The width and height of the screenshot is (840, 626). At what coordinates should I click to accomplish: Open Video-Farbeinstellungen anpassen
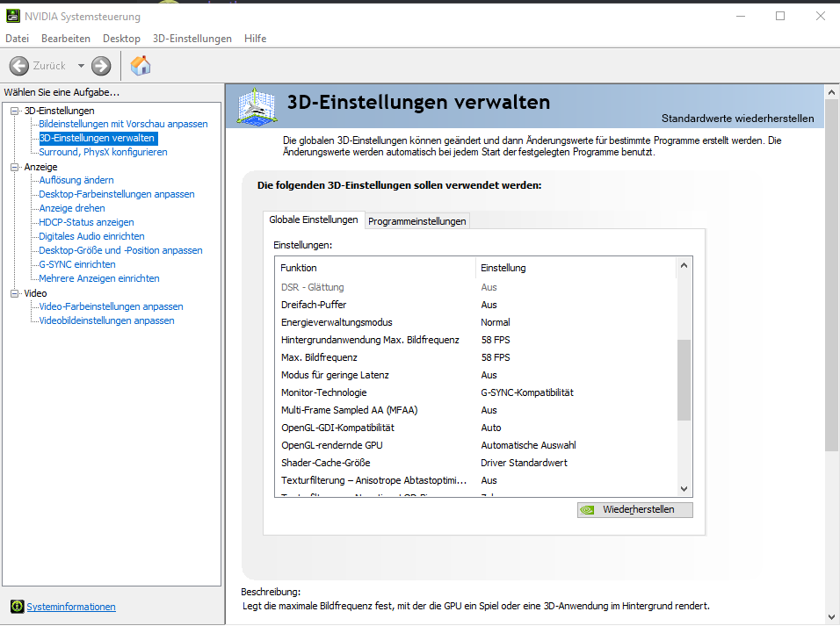[111, 306]
